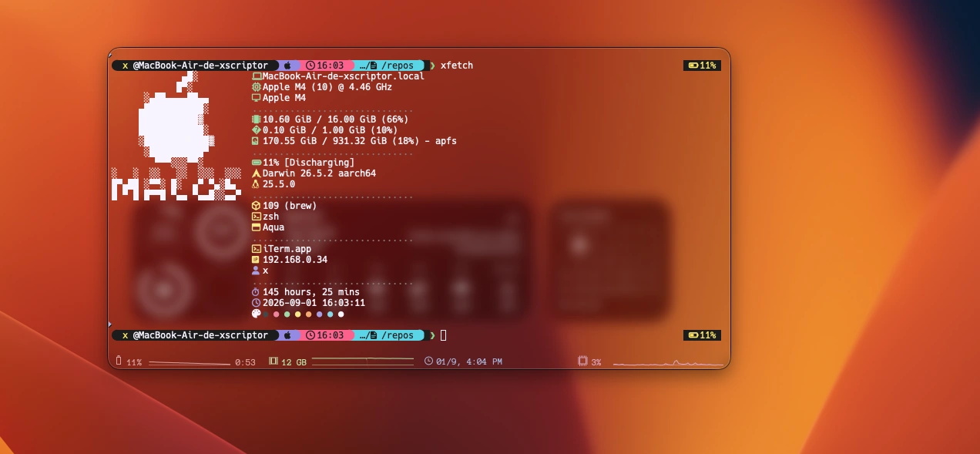The height and width of the screenshot is (454, 980).
Task: Select the cyan color dot
Action: pyautogui.click(x=330, y=314)
